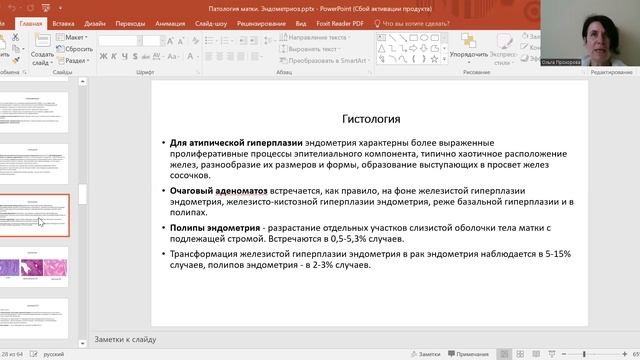Align text right
Viewport: 640px width, 360px height.
[x=230, y=56]
